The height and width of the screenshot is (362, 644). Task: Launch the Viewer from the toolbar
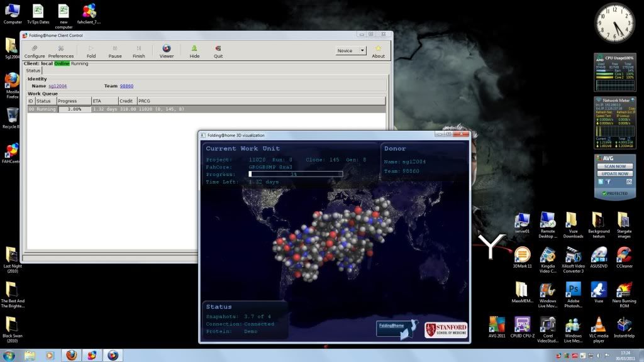coord(166,52)
